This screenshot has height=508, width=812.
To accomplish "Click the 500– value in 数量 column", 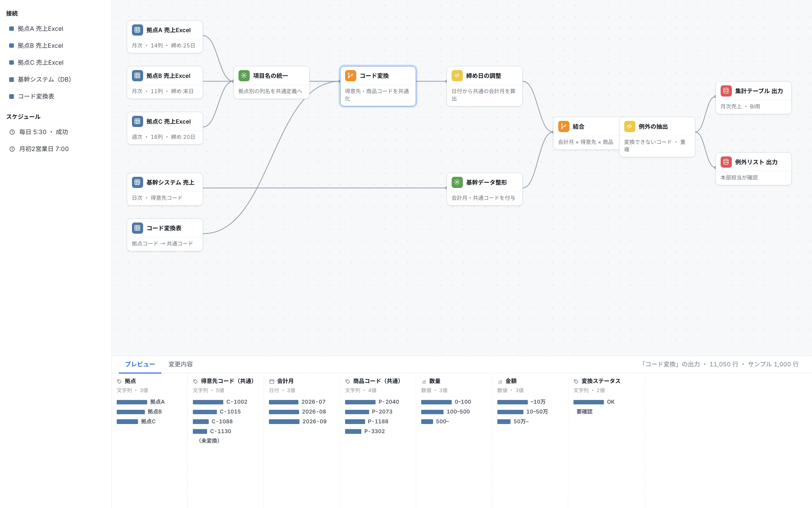I will click(x=443, y=421).
